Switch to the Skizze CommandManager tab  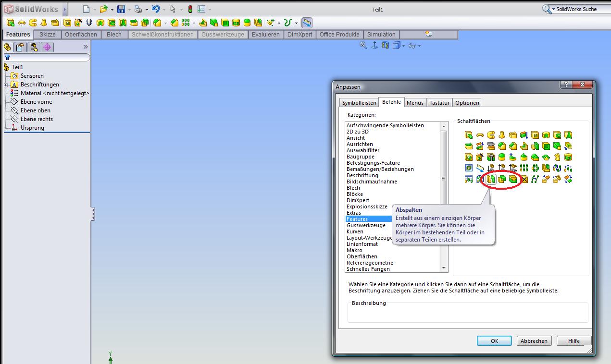pos(47,35)
